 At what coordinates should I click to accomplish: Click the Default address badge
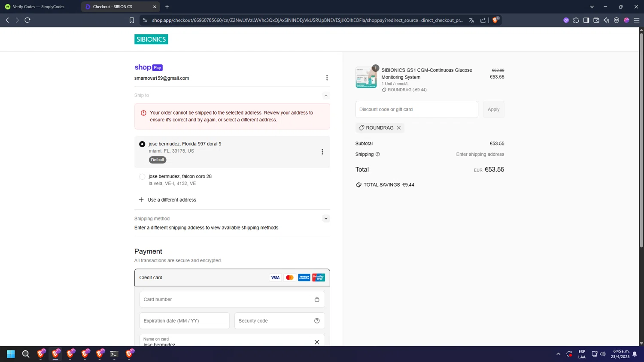click(158, 160)
